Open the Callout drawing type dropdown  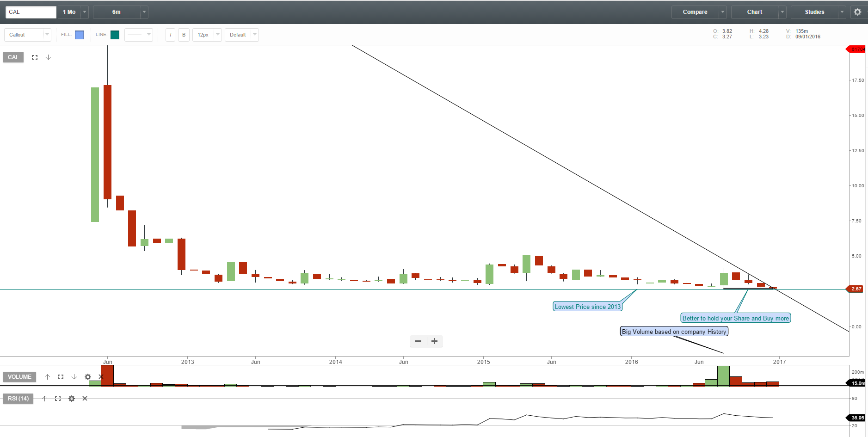pyautogui.click(x=47, y=35)
